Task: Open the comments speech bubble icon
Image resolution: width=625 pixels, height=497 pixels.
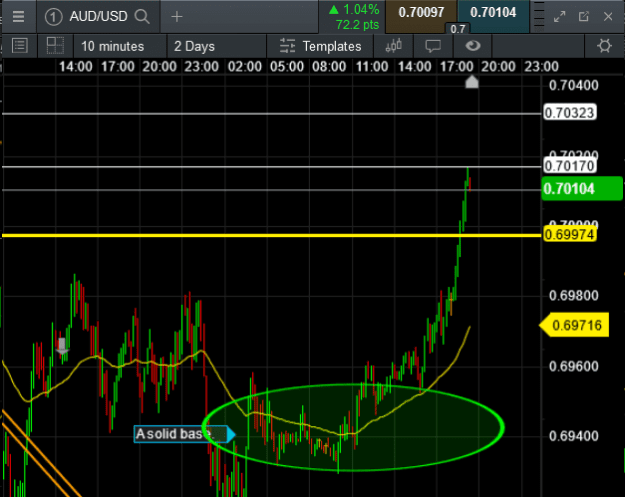Action: [x=433, y=46]
